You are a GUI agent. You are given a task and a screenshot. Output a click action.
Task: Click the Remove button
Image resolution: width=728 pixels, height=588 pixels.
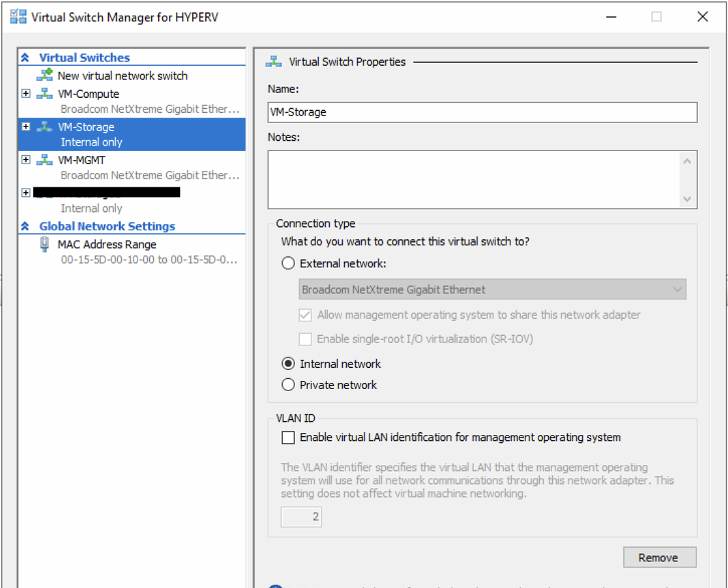(x=660, y=557)
